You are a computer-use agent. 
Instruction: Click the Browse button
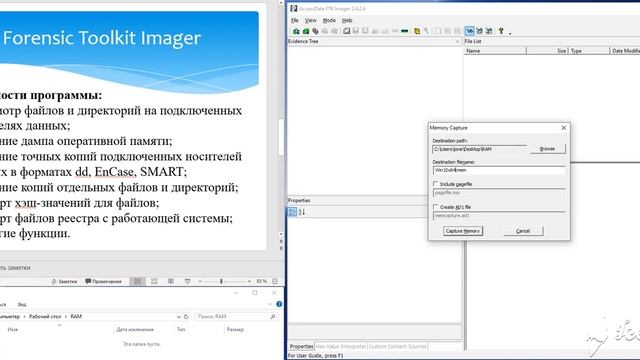(547, 149)
